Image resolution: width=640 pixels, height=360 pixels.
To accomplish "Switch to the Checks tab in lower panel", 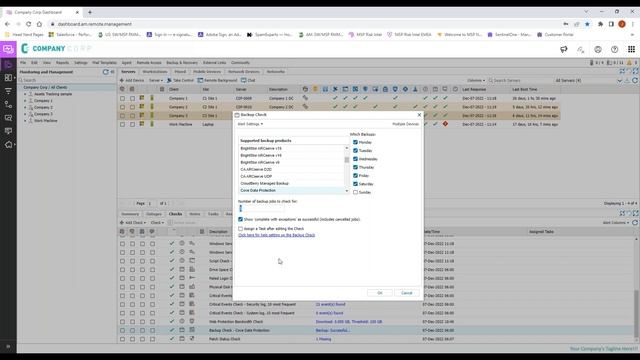I will [175, 214].
